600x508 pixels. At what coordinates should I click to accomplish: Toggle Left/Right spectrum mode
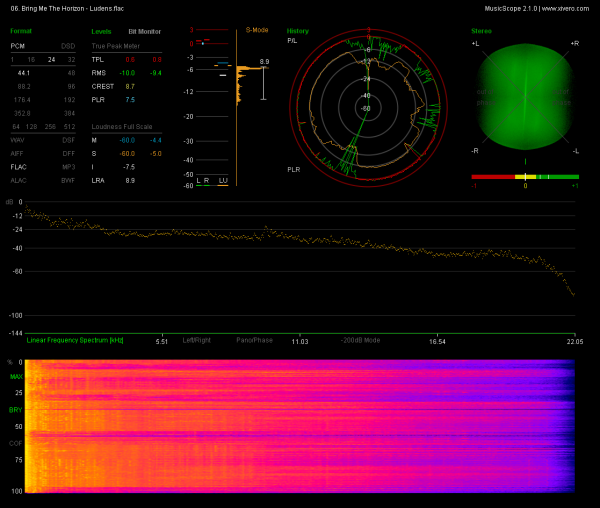tap(197, 340)
